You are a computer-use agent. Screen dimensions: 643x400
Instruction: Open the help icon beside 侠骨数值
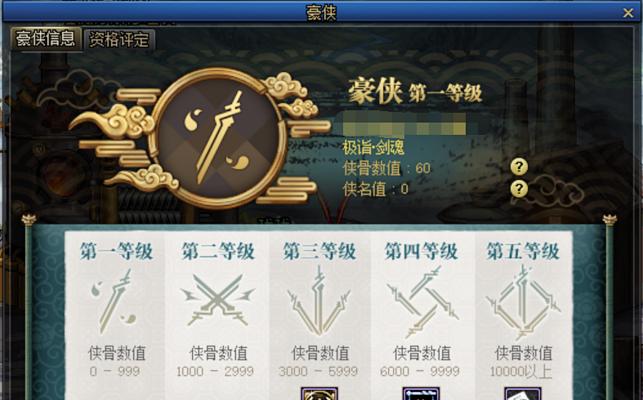519,167
